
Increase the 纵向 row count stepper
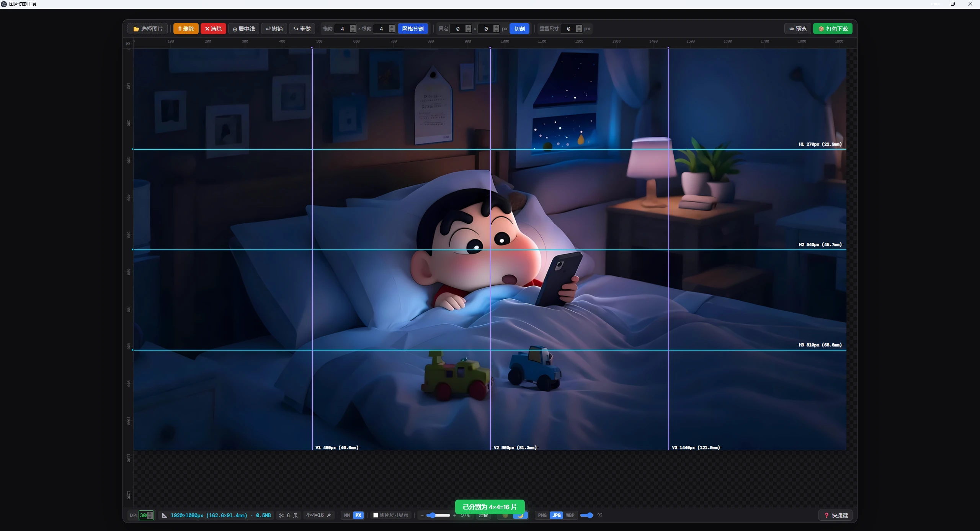[x=392, y=27]
